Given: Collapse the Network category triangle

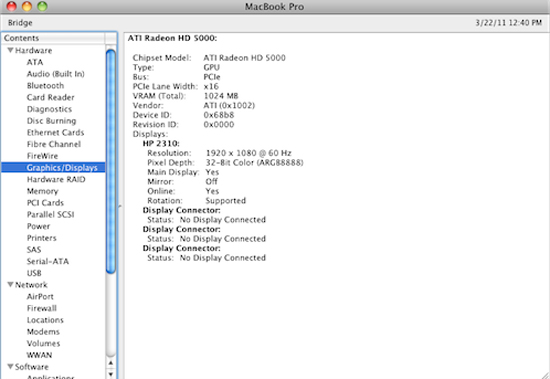Looking at the screenshot, I should [x=11, y=284].
